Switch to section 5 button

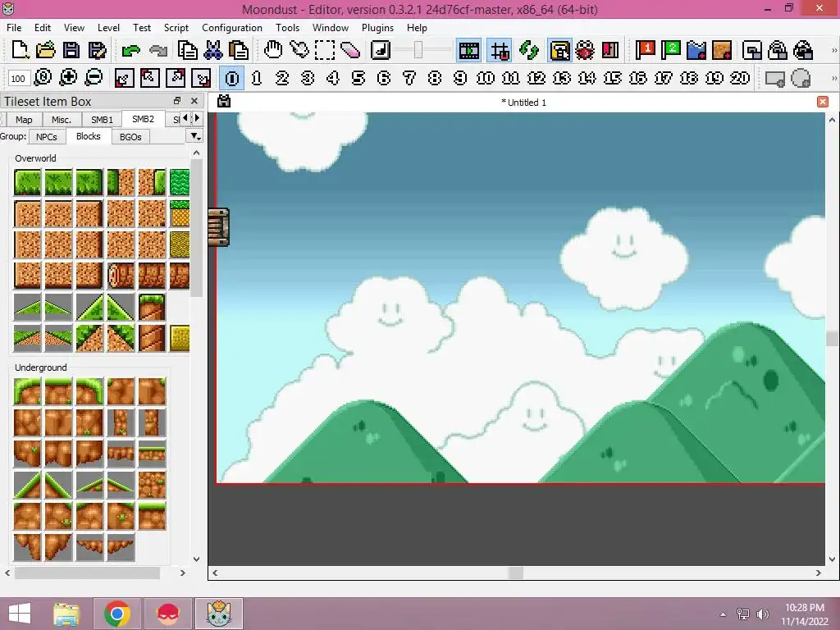(x=358, y=78)
